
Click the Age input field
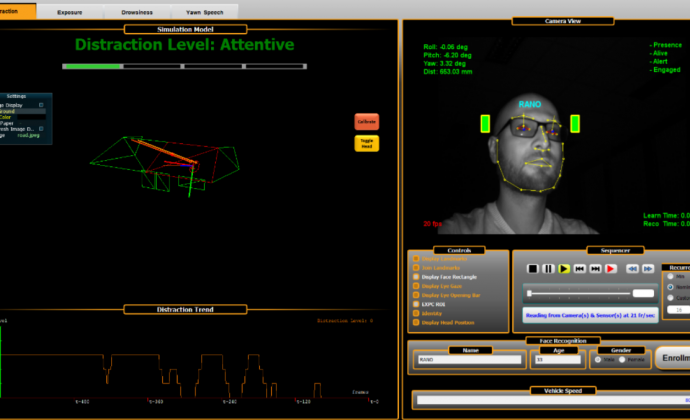(558, 360)
